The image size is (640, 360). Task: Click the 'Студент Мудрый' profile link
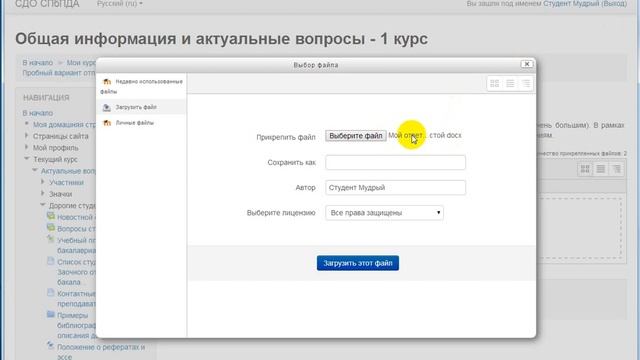571,4
